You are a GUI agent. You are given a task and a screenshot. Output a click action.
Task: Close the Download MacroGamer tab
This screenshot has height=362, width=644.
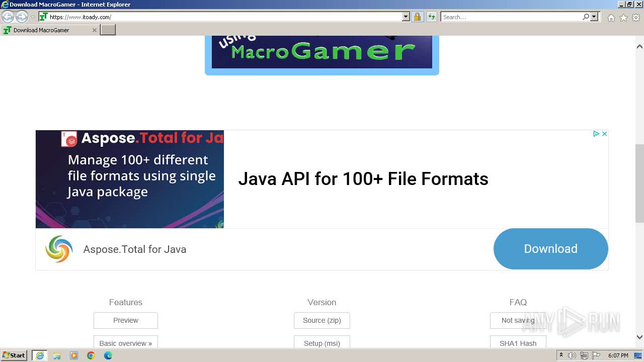click(x=94, y=30)
